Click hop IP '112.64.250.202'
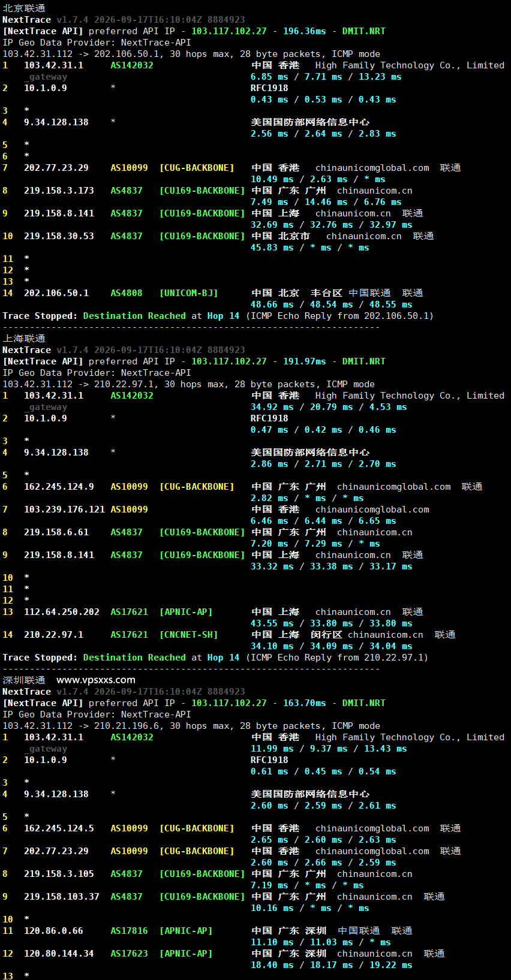Viewport: 511px width, 980px height. click(x=62, y=612)
